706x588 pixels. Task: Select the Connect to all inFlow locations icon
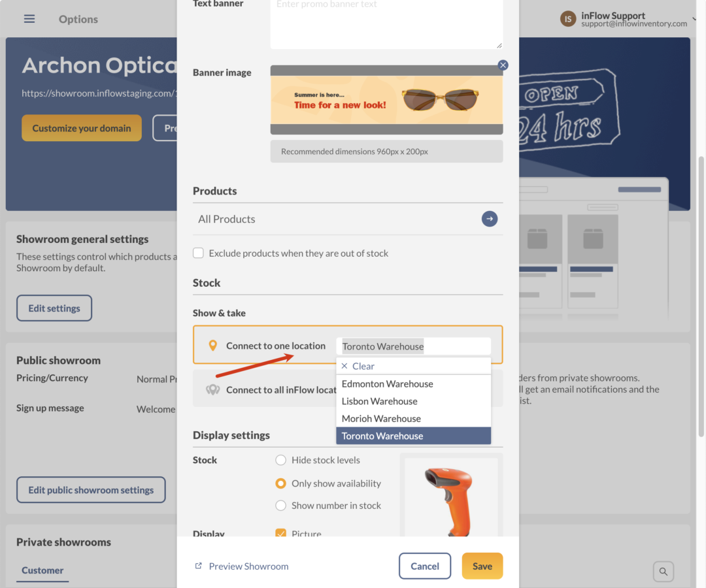[212, 389]
